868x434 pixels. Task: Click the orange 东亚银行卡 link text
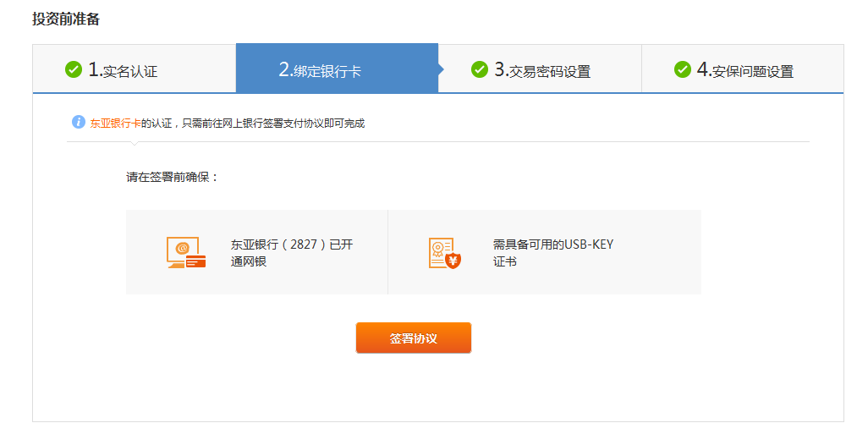116,124
